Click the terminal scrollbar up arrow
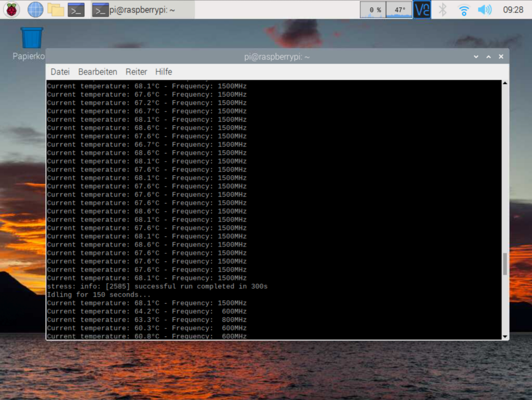Image resolution: width=532 pixels, height=400 pixels. coord(505,83)
